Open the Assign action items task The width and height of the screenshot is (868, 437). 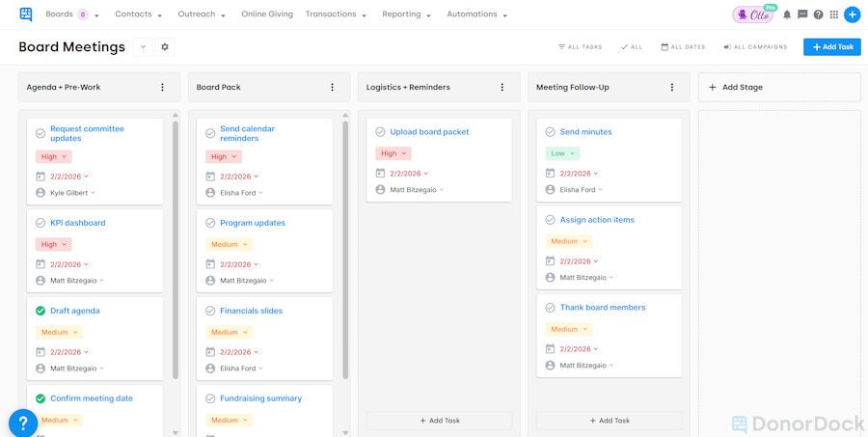point(597,220)
